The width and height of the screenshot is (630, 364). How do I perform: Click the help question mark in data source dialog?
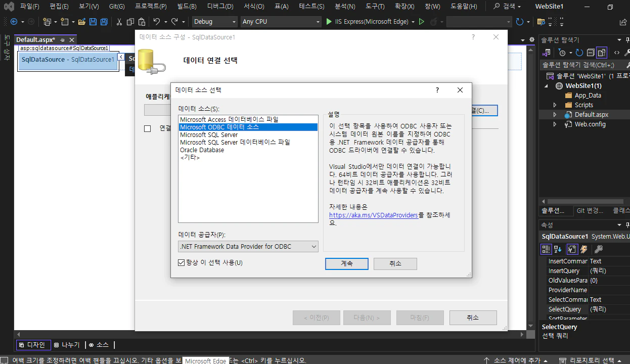pyautogui.click(x=437, y=90)
